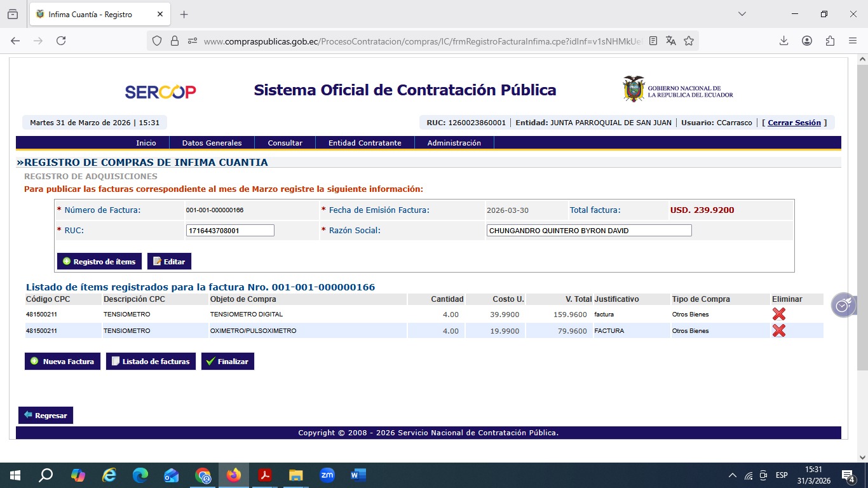
Task: Click the floating clock widget icon
Action: 843,305
